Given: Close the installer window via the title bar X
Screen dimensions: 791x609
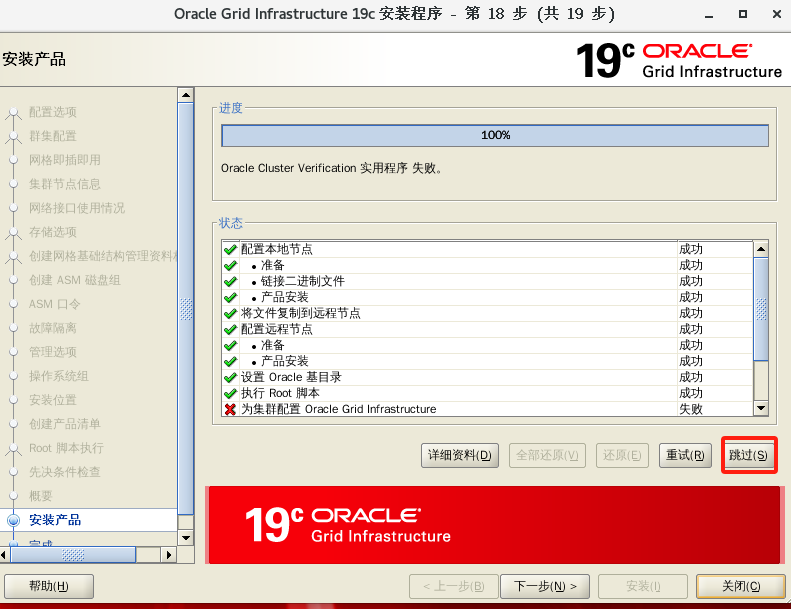Looking at the screenshot, I should coord(777,14).
